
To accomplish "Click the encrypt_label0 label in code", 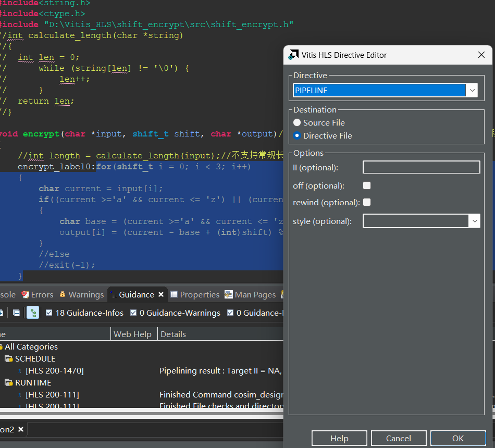I will pyautogui.click(x=54, y=167).
